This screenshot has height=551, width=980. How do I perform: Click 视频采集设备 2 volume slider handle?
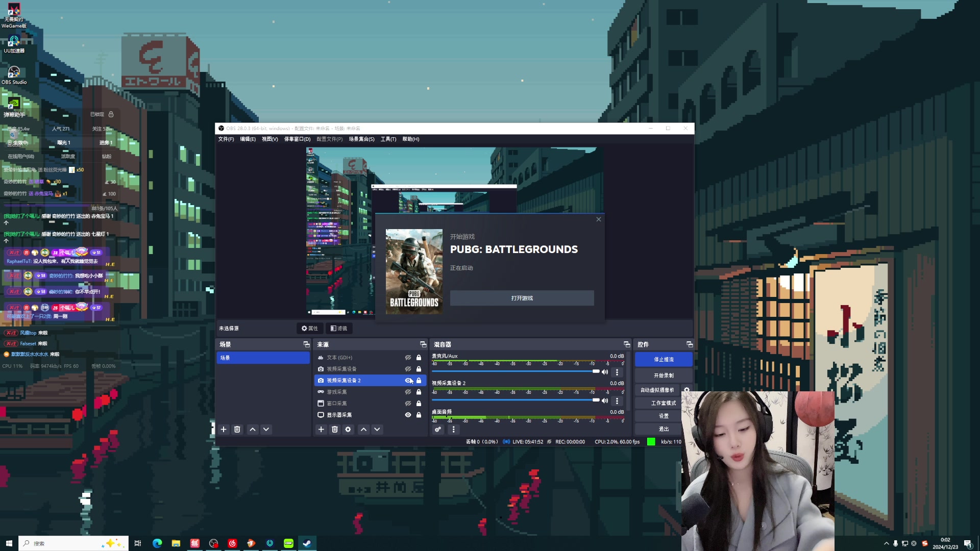pos(596,400)
